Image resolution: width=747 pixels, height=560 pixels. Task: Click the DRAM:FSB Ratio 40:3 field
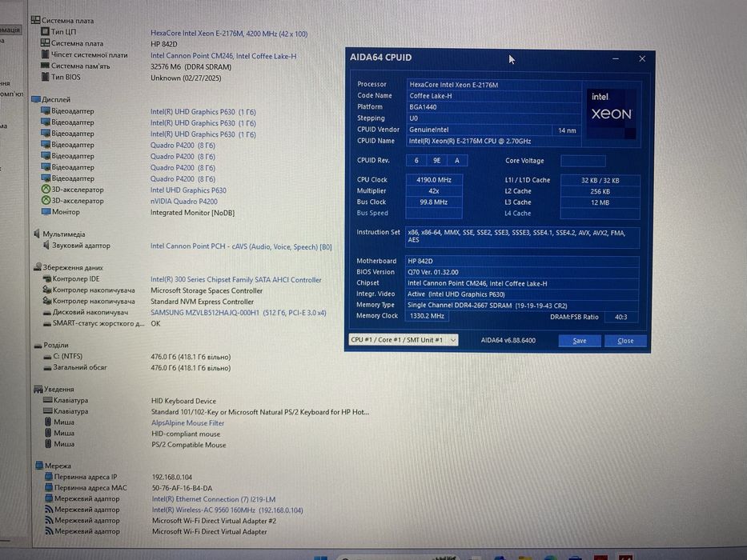(620, 317)
